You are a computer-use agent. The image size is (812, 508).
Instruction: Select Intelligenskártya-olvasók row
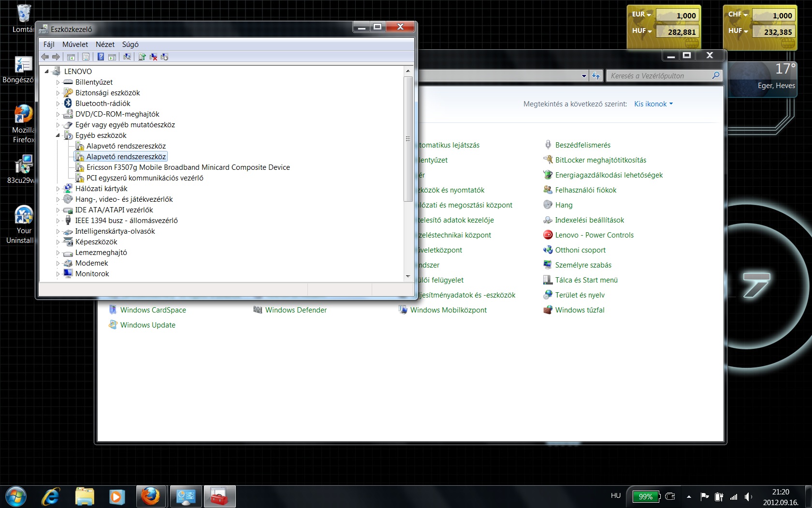click(x=115, y=231)
